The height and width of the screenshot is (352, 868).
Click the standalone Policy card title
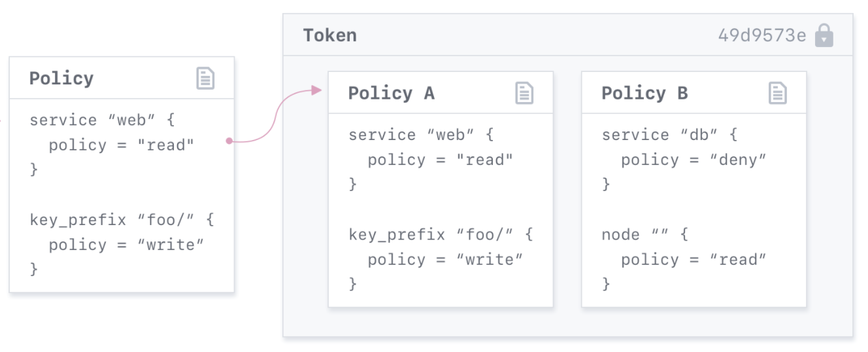tap(61, 79)
